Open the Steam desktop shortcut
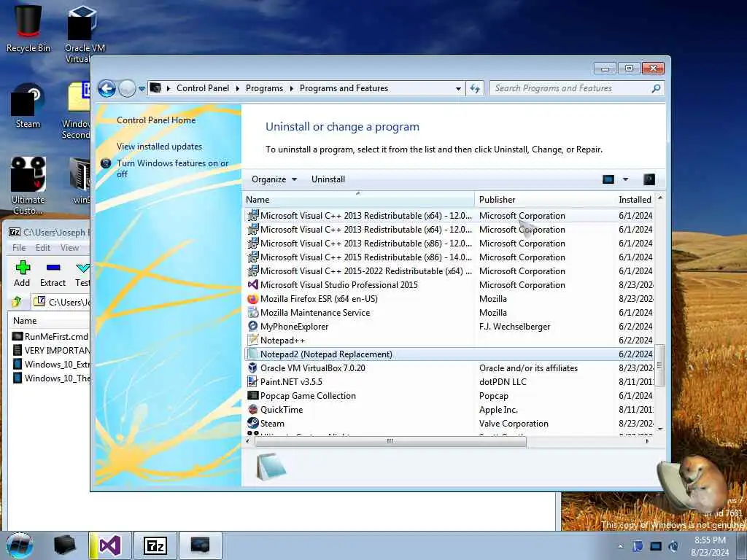The height and width of the screenshot is (560, 747). pos(28,106)
